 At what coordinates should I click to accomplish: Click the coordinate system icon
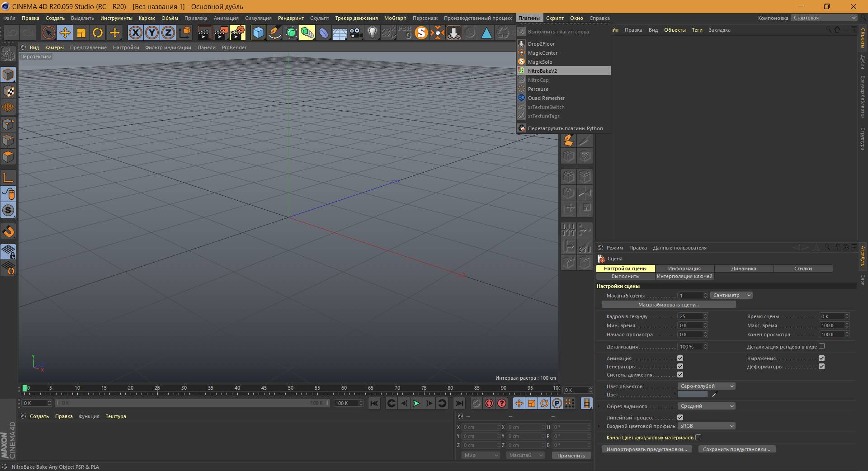coord(185,33)
